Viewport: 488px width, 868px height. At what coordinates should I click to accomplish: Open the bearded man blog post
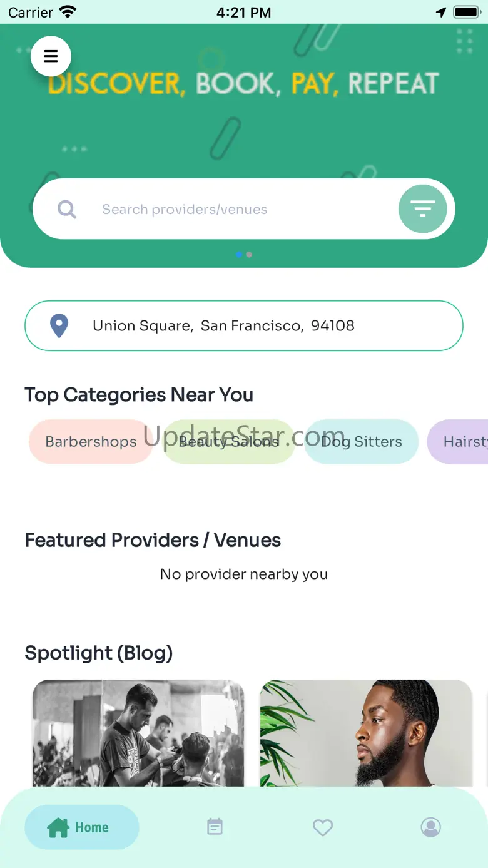click(x=366, y=733)
